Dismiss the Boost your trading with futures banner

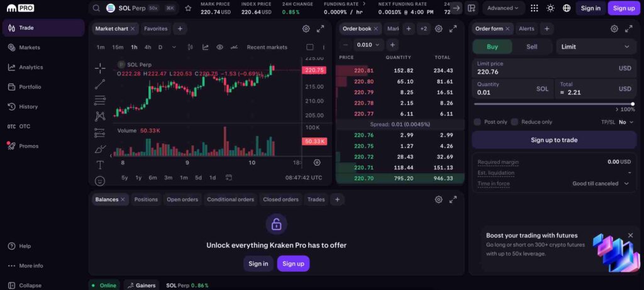pos(630,235)
